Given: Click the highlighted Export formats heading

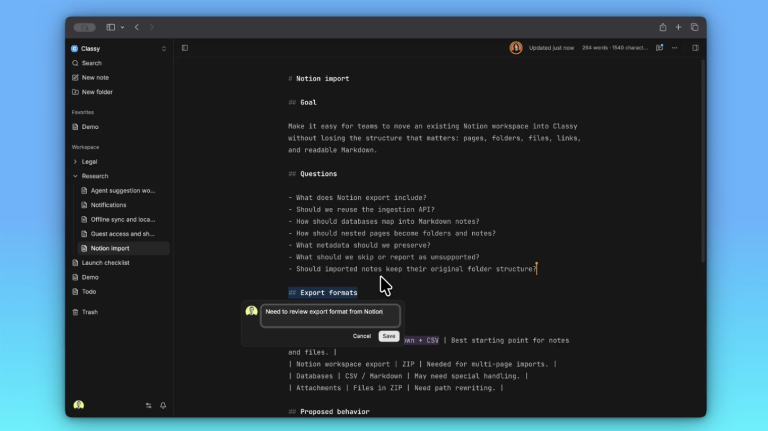Looking at the screenshot, I should tap(323, 292).
